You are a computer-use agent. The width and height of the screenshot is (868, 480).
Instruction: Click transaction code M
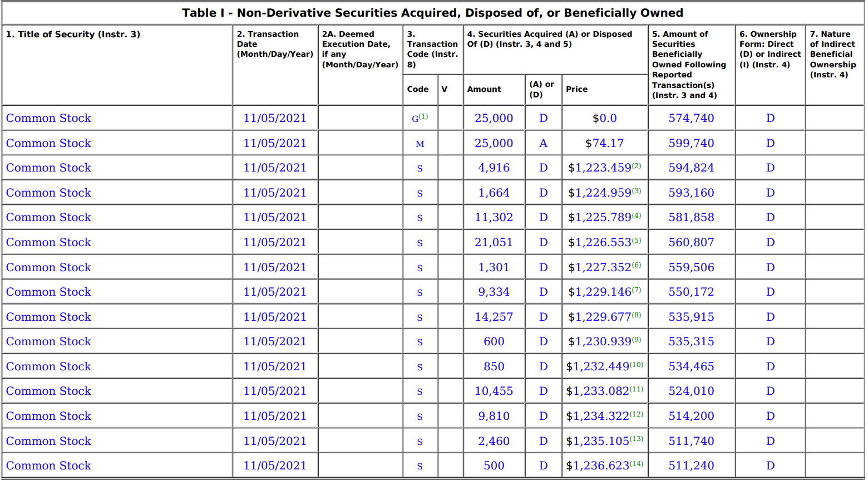tap(420, 144)
